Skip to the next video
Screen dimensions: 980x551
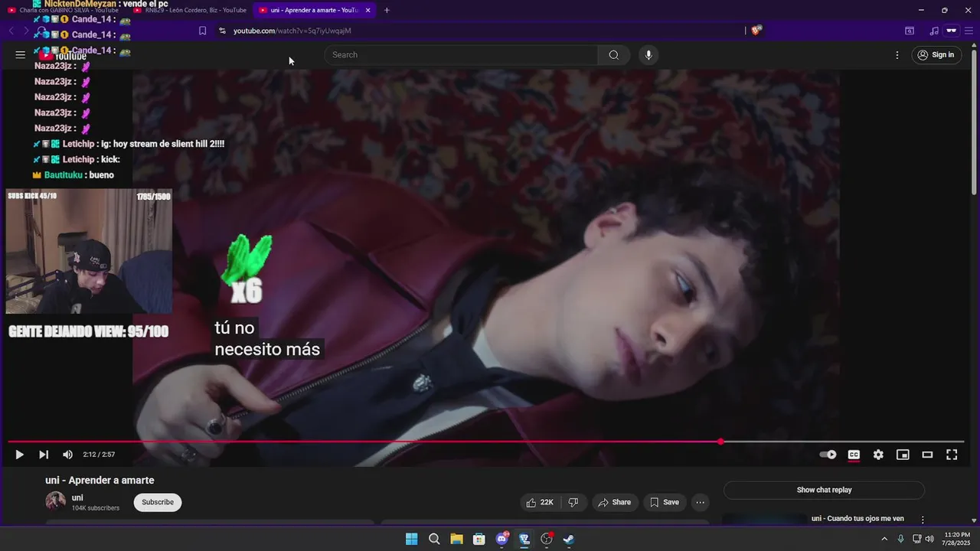click(x=44, y=455)
